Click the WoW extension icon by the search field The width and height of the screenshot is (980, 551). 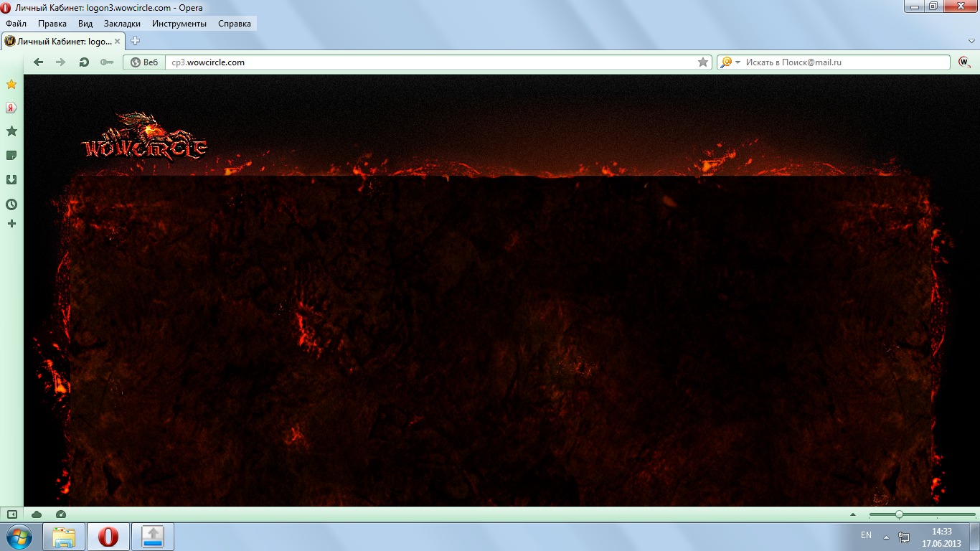pos(964,62)
